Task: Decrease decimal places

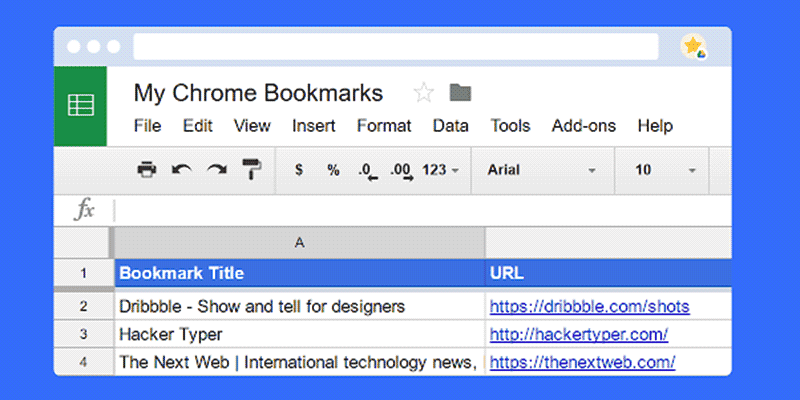Action: (368, 171)
